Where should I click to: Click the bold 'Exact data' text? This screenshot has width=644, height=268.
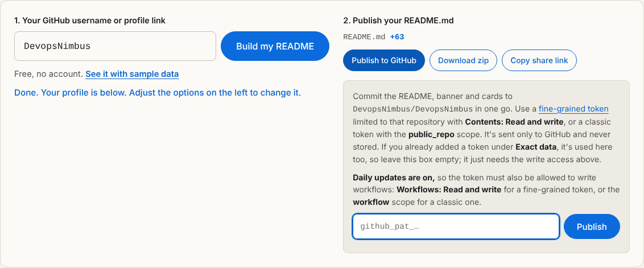click(535, 147)
